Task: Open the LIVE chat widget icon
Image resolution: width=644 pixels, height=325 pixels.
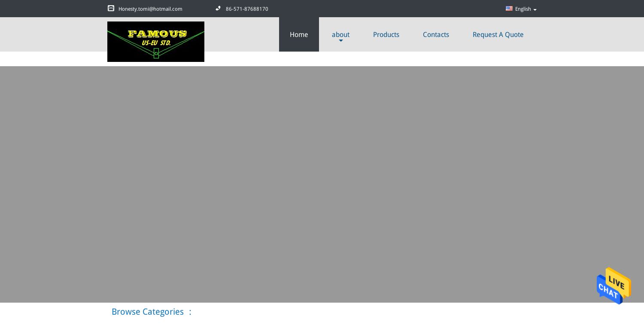Action: pos(614,285)
